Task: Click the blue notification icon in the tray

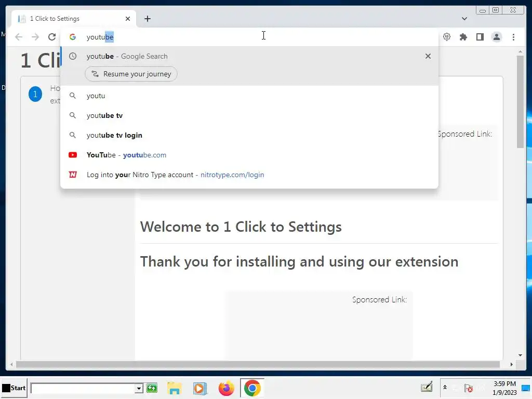Action: tap(526, 388)
